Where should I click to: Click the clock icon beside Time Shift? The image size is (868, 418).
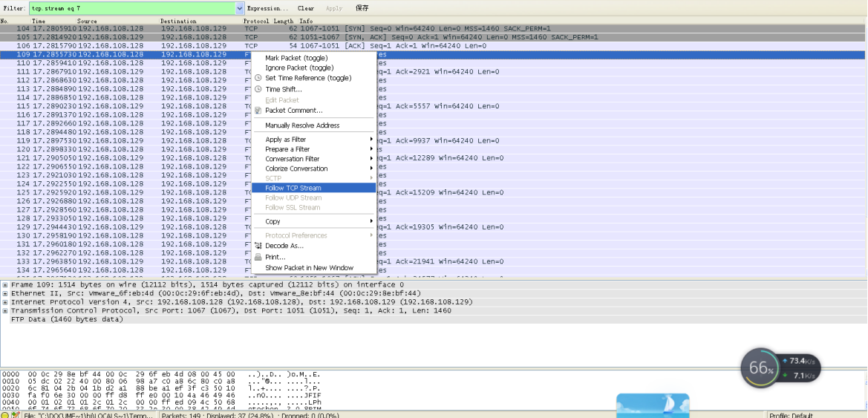(x=258, y=89)
